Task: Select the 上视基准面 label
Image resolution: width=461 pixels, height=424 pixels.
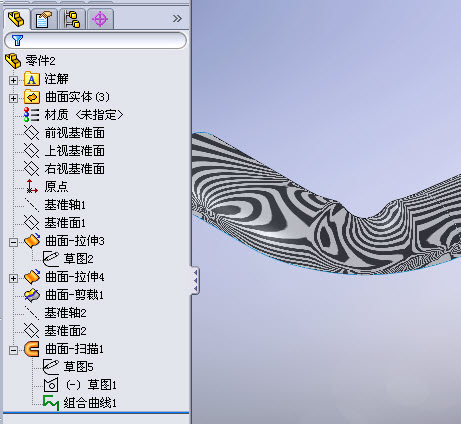Action: coord(75,151)
